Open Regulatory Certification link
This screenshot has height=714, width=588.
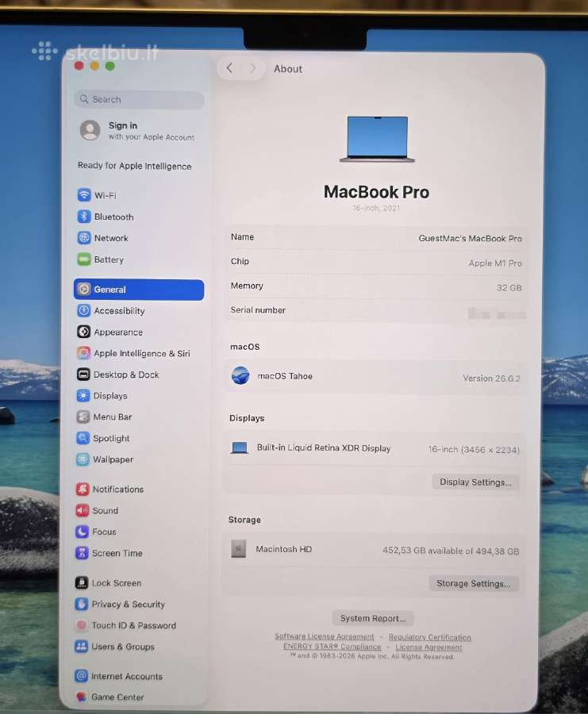tap(429, 637)
